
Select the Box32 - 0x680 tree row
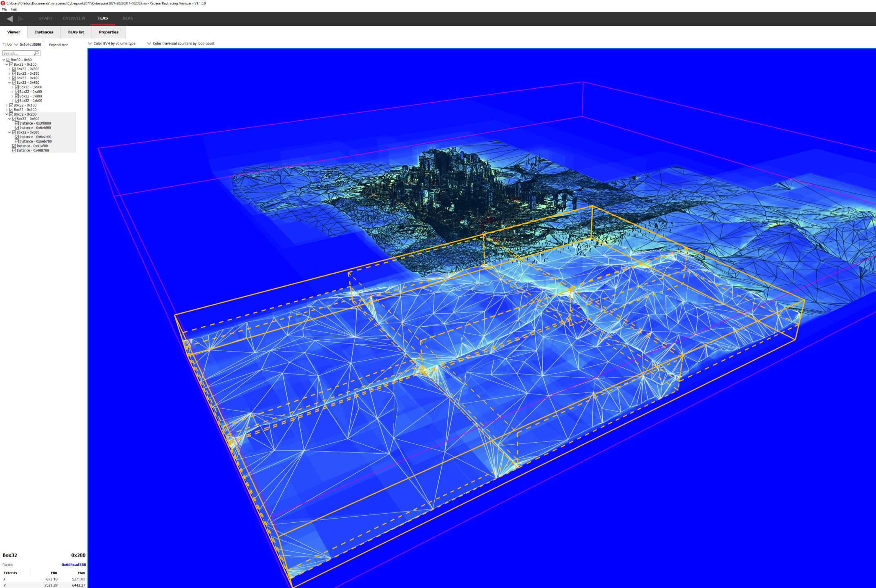point(28,132)
